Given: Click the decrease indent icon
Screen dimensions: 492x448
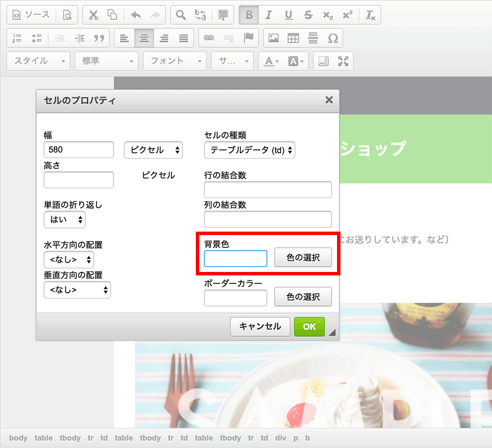Looking at the screenshot, I should [x=60, y=38].
